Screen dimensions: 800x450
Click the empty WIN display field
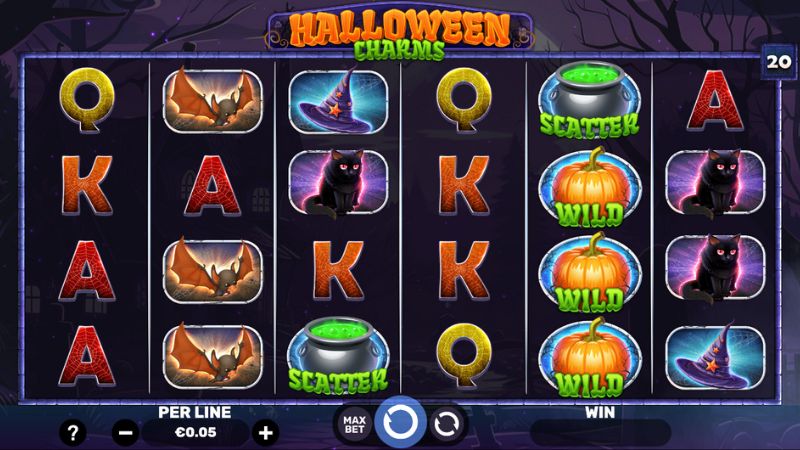click(601, 433)
